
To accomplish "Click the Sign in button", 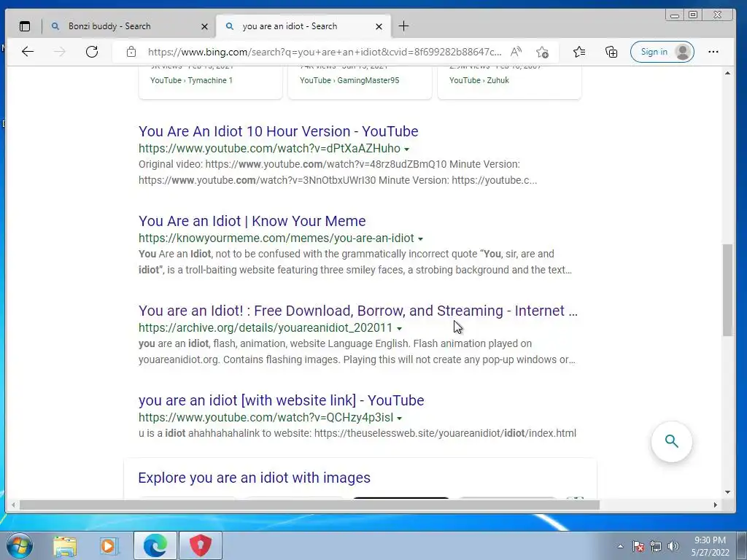I will coord(662,52).
